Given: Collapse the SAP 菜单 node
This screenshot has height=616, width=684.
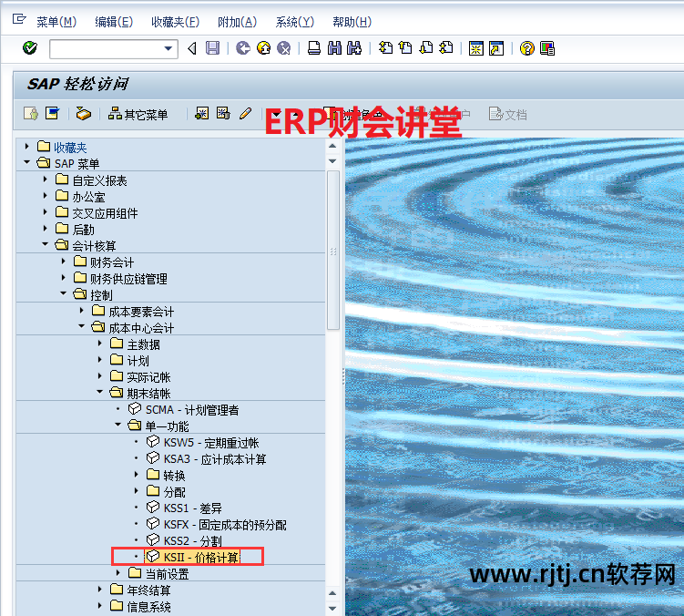Looking at the screenshot, I should pos(27,162).
